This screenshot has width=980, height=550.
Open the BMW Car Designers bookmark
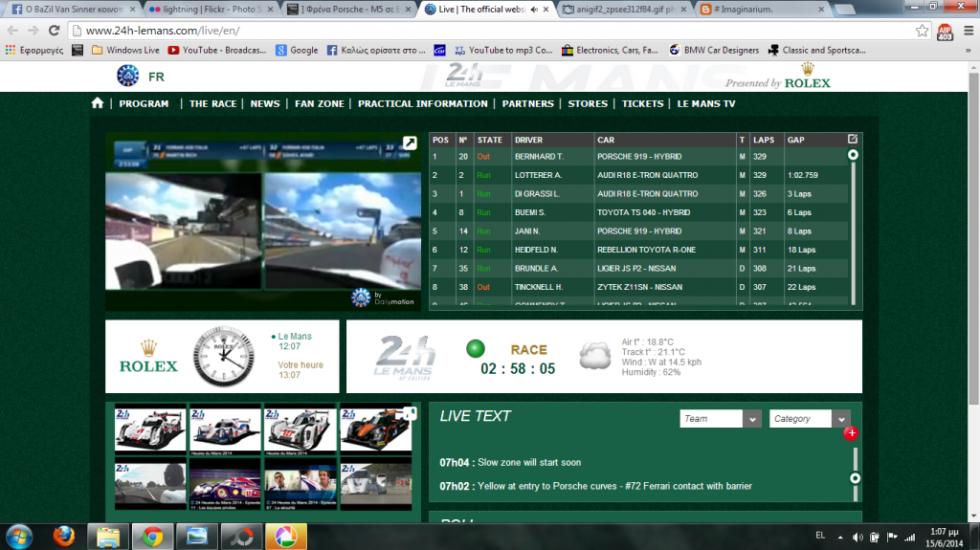pyautogui.click(x=714, y=50)
